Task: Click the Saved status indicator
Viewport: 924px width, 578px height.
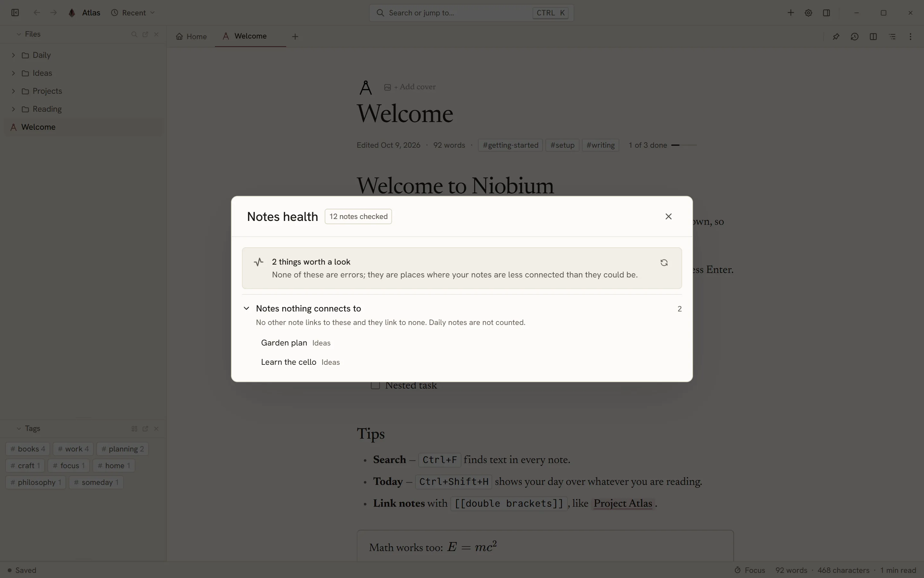Action: click(22, 570)
